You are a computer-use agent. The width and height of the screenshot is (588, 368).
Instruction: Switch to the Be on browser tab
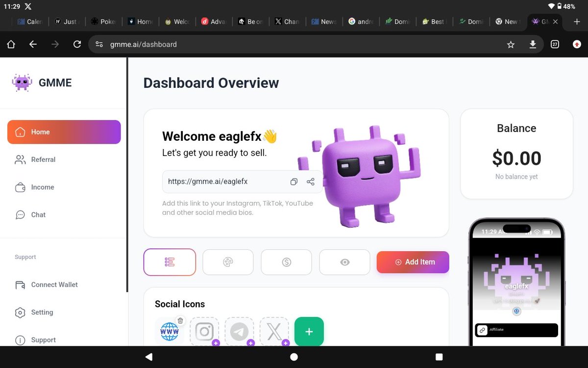[x=250, y=22]
